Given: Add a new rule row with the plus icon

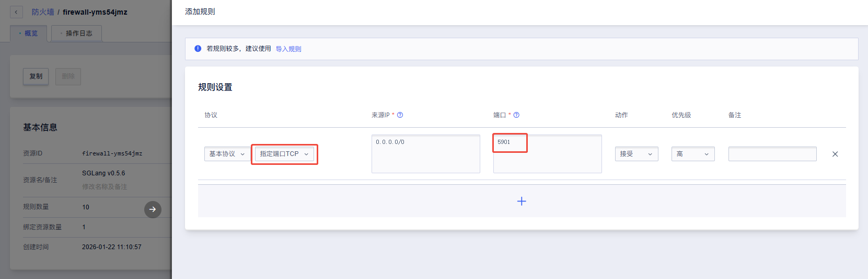Looking at the screenshot, I should coord(521,202).
